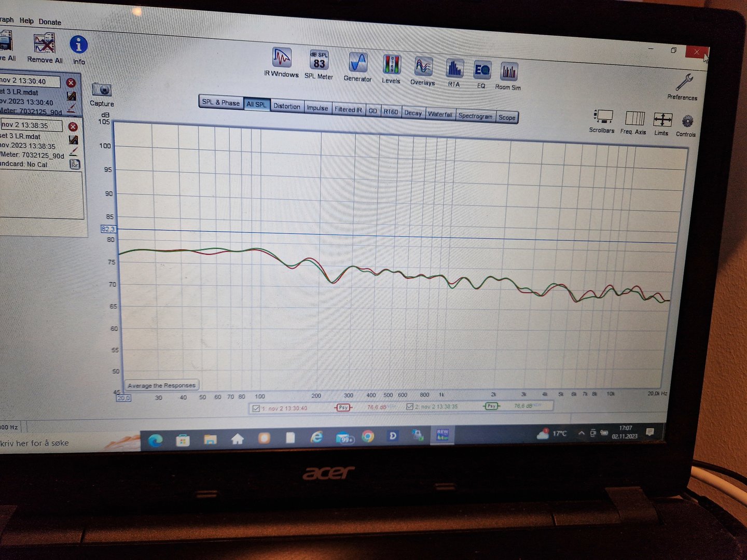This screenshot has height=560, width=747.
Task: Launch the signal Generator
Action: coord(358,67)
